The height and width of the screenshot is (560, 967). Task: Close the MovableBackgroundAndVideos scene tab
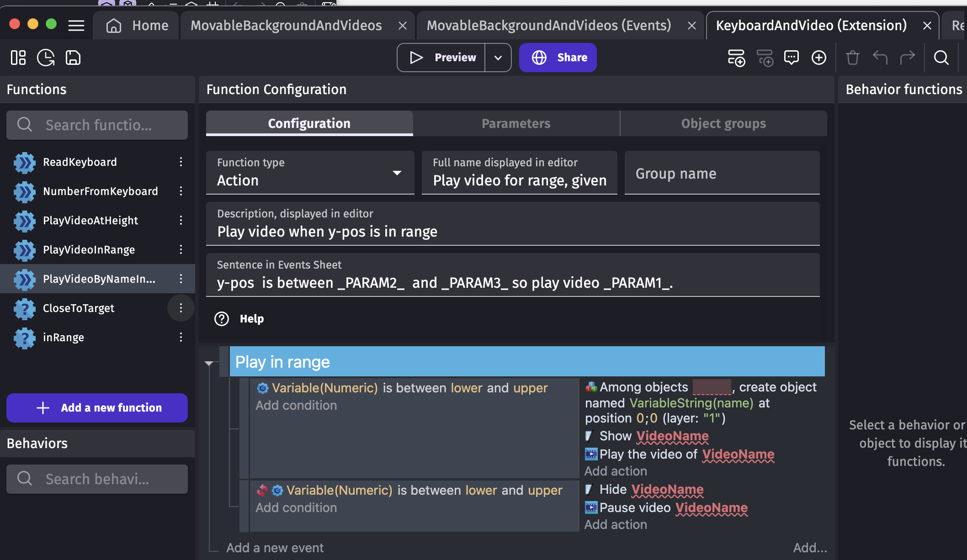403,26
